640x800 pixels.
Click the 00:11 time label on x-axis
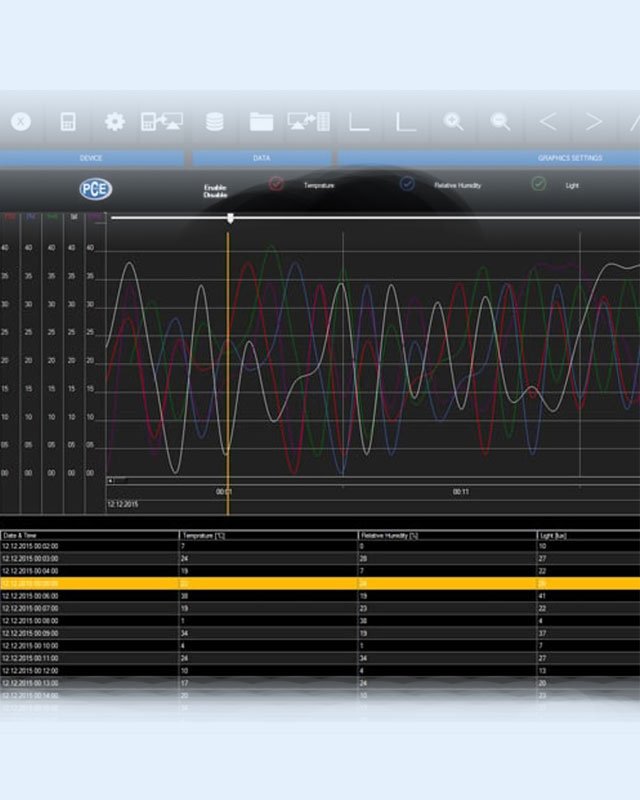[460, 492]
